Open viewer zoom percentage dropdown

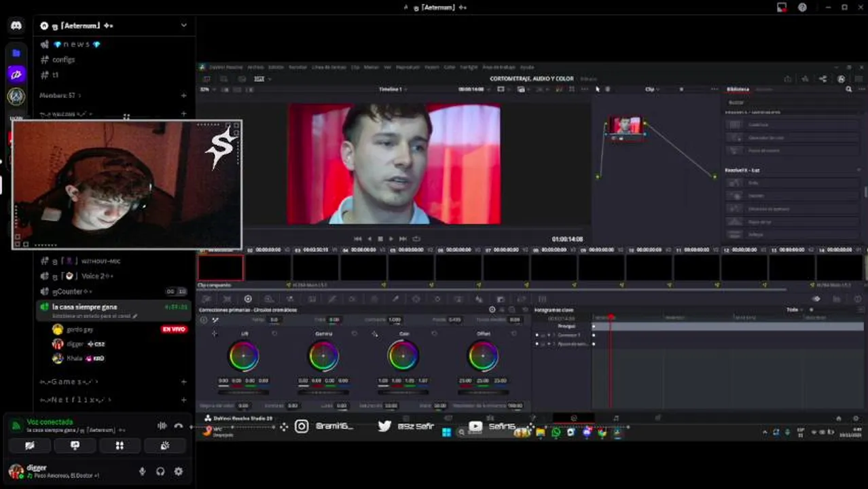coord(206,90)
